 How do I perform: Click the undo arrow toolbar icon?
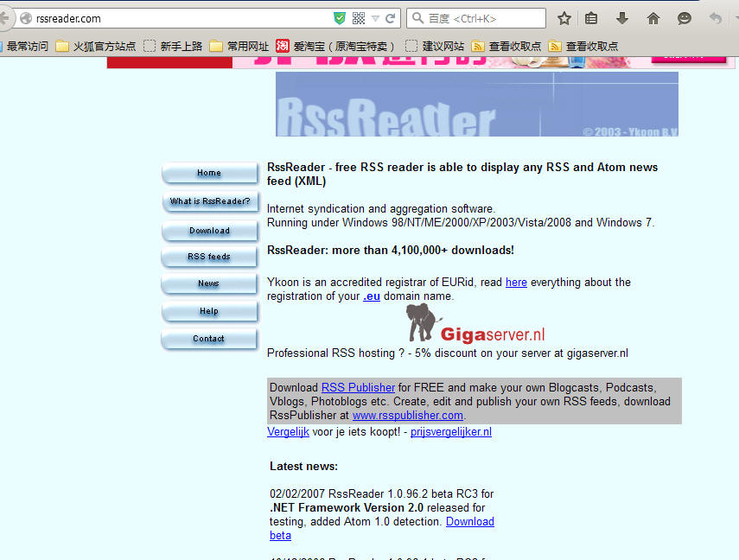click(x=716, y=18)
